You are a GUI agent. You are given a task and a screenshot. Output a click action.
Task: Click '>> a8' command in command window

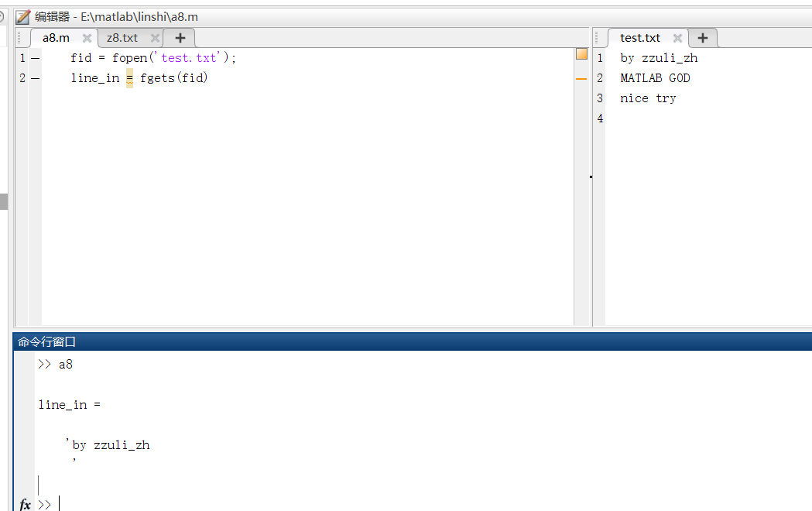(x=55, y=365)
